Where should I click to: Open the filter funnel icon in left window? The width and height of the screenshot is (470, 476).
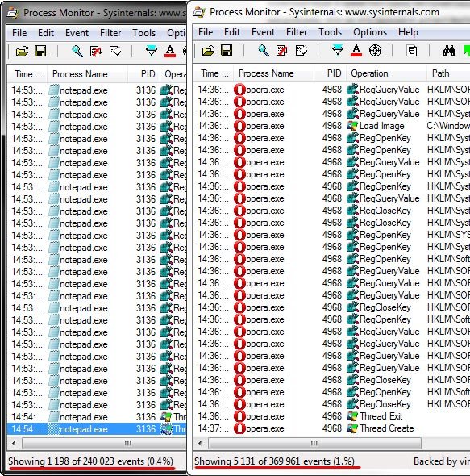[151, 52]
